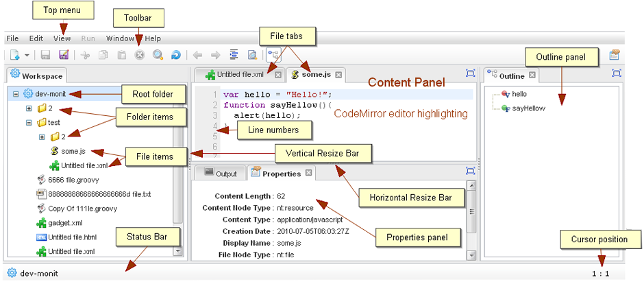The image size is (644, 282).
Task: Select the sayHellow function in Outline
Action: click(527, 108)
